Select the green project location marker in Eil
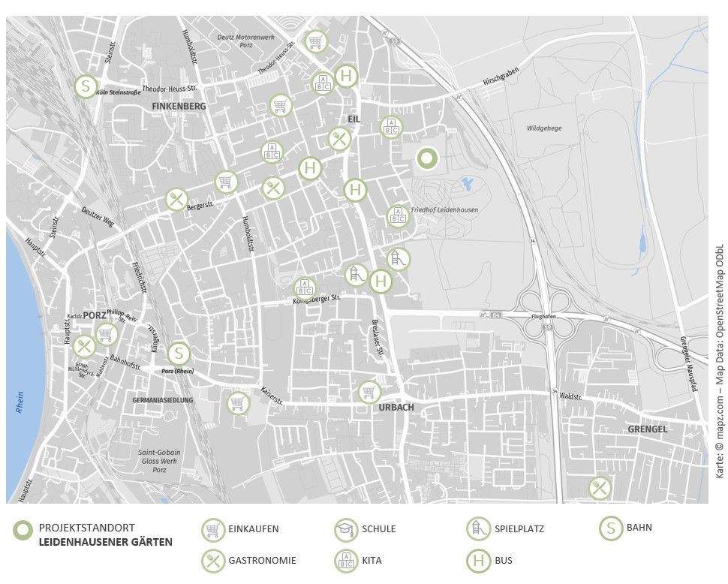The height and width of the screenshot is (584, 728). click(x=426, y=158)
